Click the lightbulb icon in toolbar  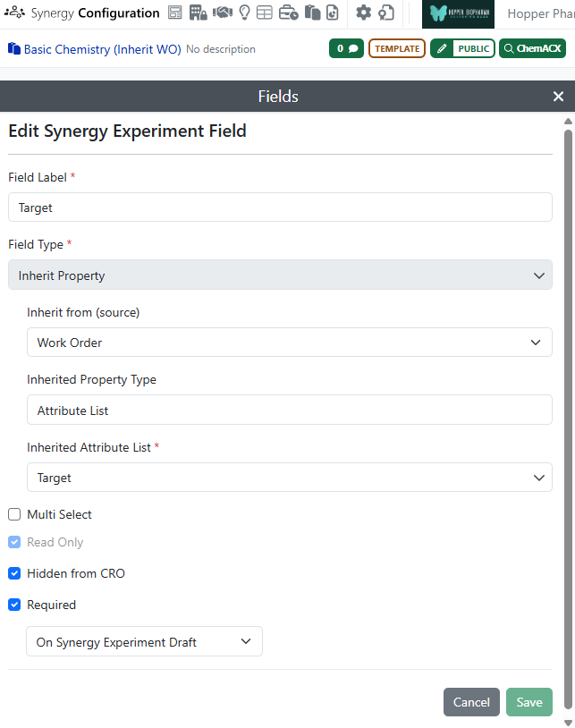(x=244, y=13)
